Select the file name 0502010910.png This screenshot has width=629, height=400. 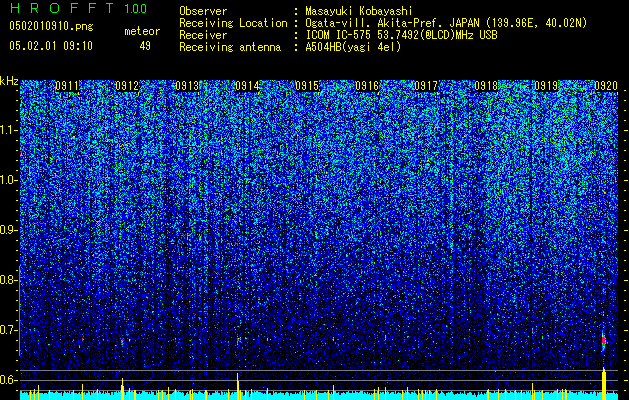coord(51,27)
